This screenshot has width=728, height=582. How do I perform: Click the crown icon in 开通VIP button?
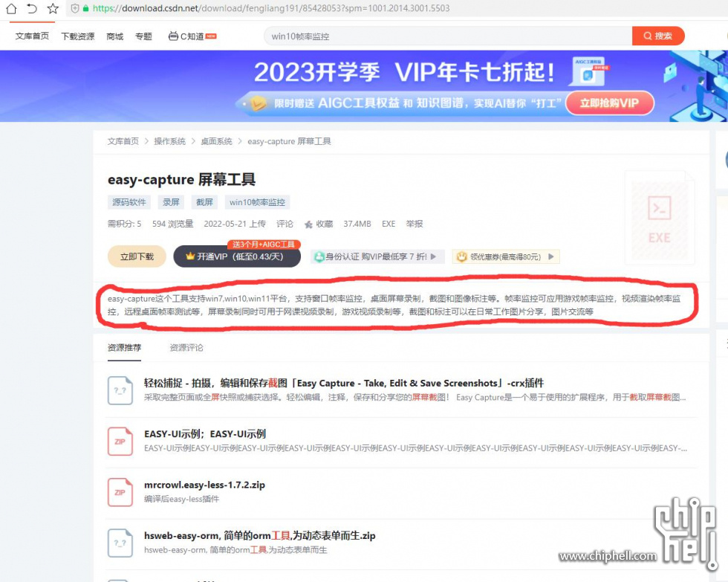(x=190, y=256)
